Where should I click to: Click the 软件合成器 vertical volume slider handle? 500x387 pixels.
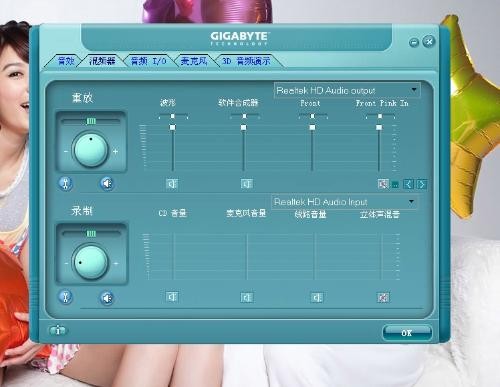pos(244,127)
